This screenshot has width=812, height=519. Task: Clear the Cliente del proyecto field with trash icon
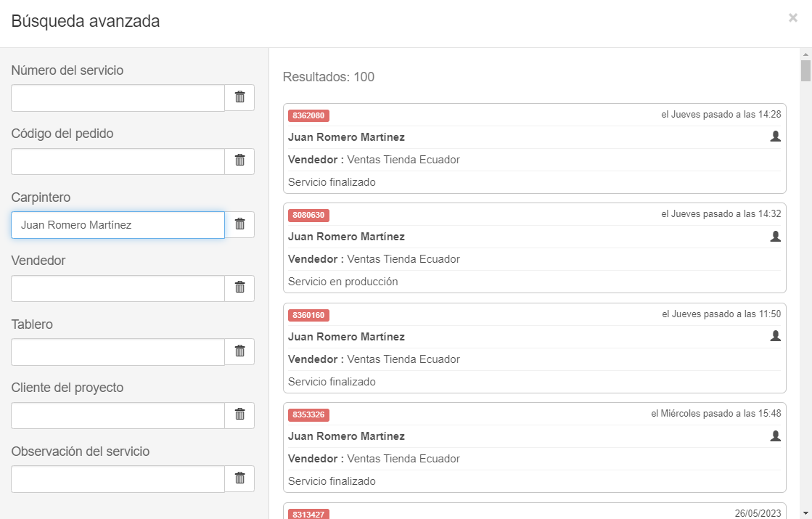pyautogui.click(x=239, y=415)
